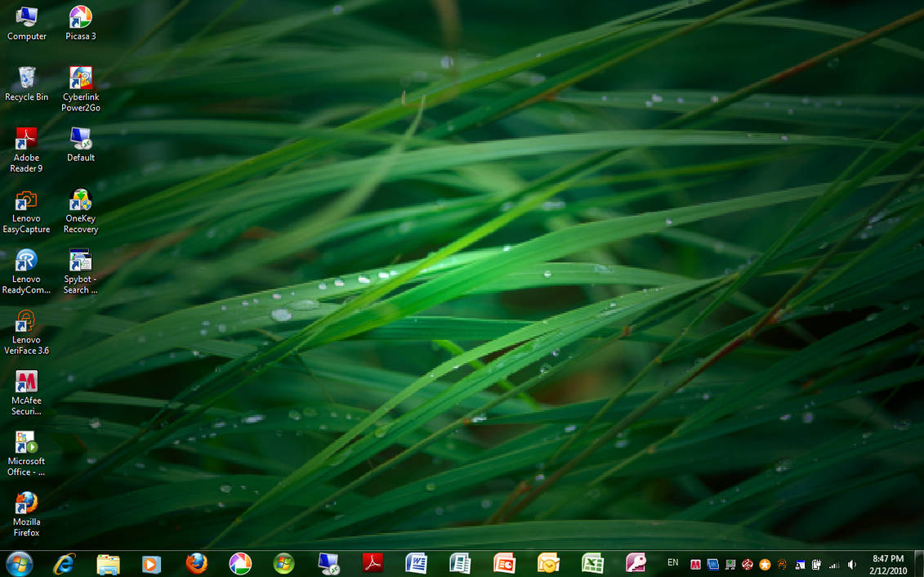Image resolution: width=924 pixels, height=577 pixels.
Task: Open the EN language selector
Action: pos(672,564)
